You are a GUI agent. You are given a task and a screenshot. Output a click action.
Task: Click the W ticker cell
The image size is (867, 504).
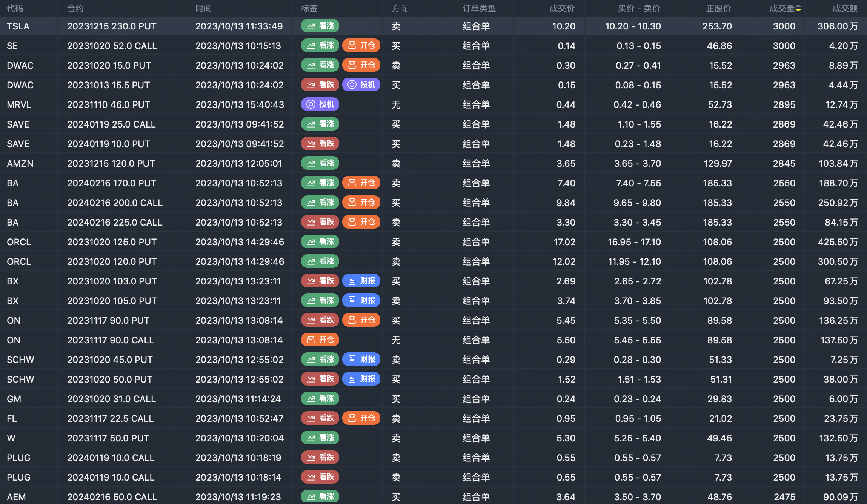(11, 438)
